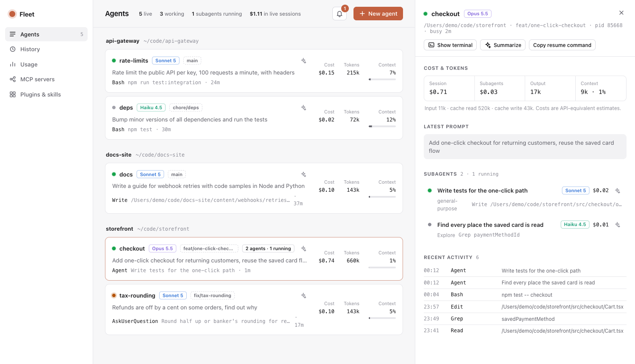Click sparkle summarize icon on rate-limits card

coord(304,61)
